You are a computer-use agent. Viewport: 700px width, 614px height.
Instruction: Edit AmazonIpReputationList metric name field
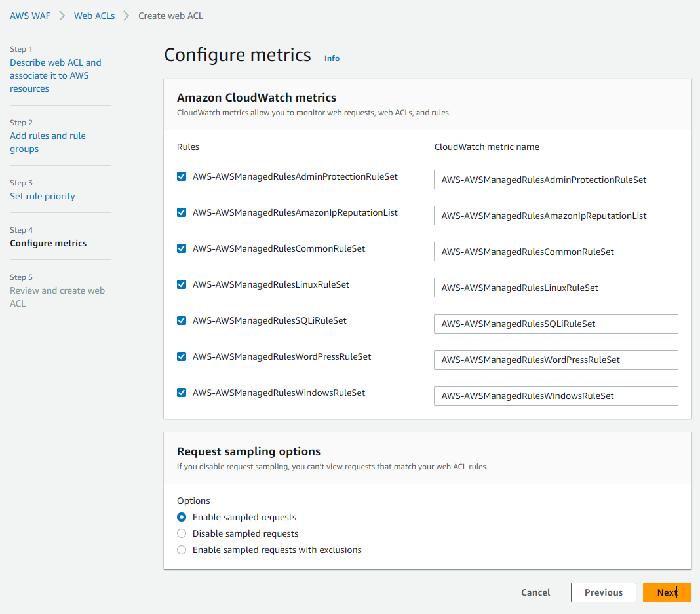click(x=556, y=216)
